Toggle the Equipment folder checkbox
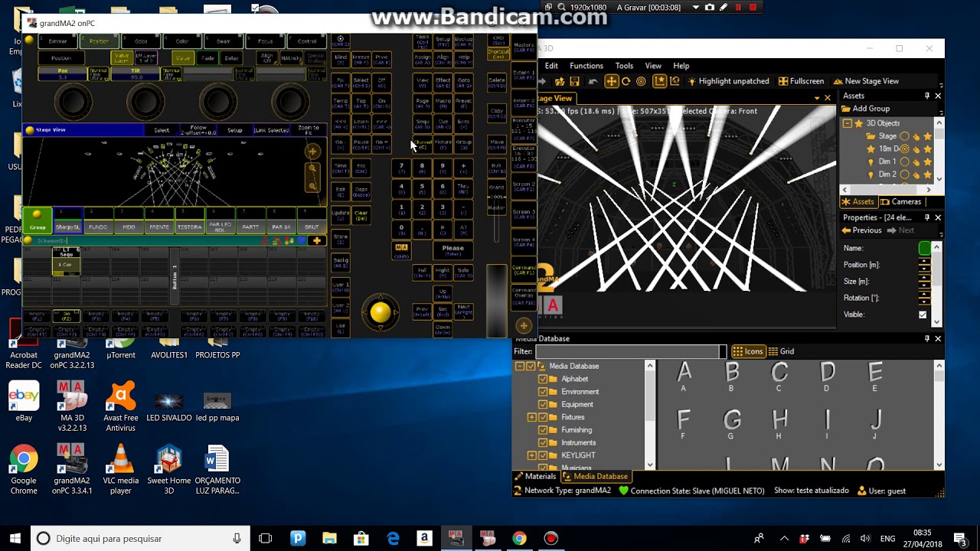Screen dimensions: 980x551 (543, 404)
